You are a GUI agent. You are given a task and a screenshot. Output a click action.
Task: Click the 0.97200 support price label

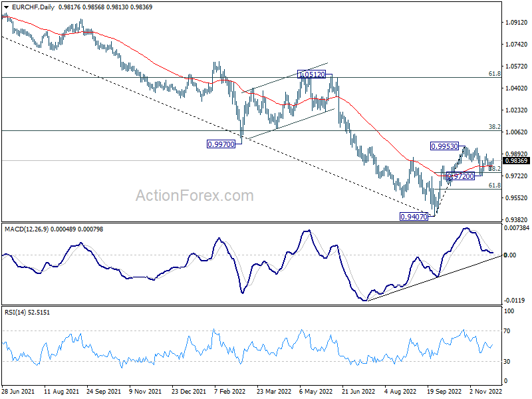pos(460,176)
